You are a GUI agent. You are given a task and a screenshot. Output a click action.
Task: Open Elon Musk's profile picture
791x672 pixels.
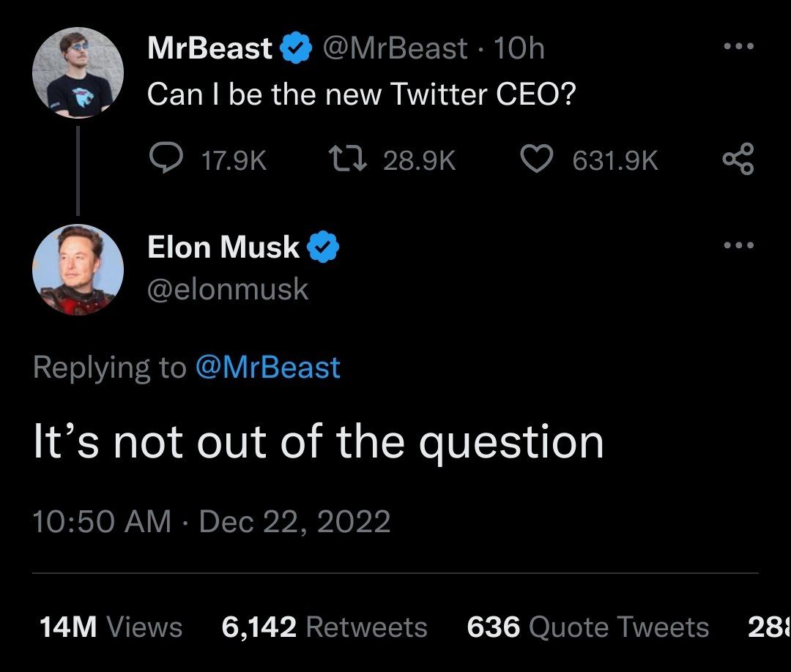[78, 269]
